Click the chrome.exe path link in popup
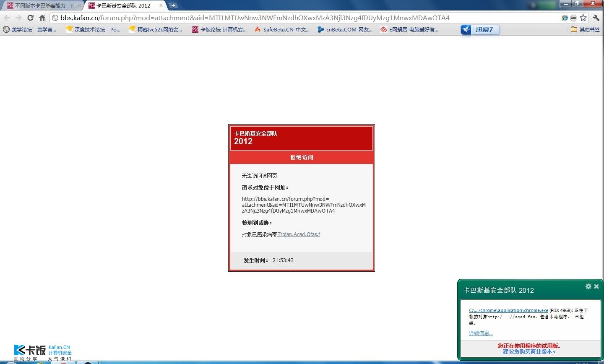The image size is (604, 364). click(x=508, y=310)
